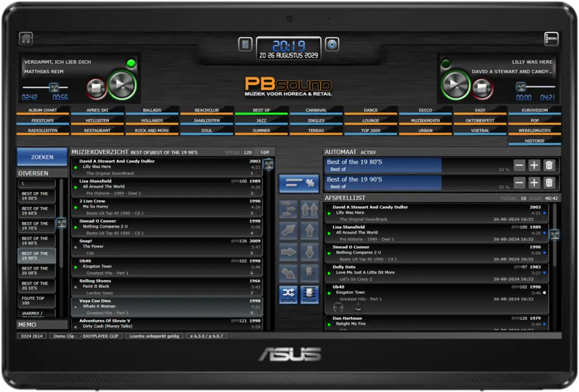Open settings with the gear icon beside the clock
This screenshot has height=392, width=579.
coord(332,44)
